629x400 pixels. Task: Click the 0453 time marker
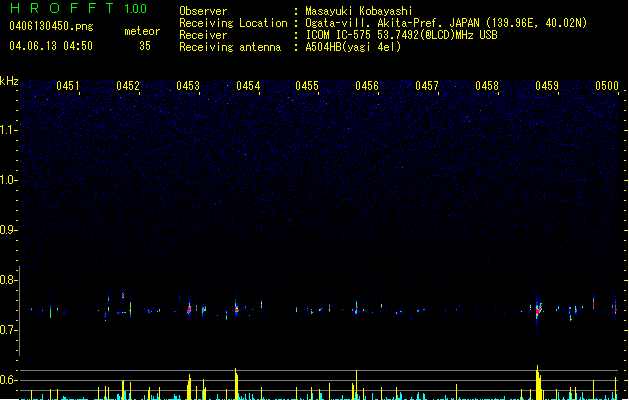tap(188, 86)
